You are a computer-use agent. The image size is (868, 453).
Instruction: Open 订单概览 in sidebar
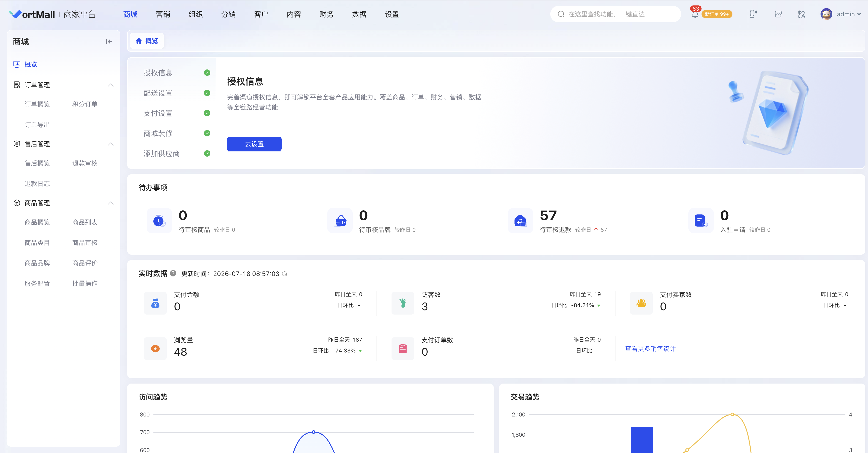pyautogui.click(x=37, y=104)
